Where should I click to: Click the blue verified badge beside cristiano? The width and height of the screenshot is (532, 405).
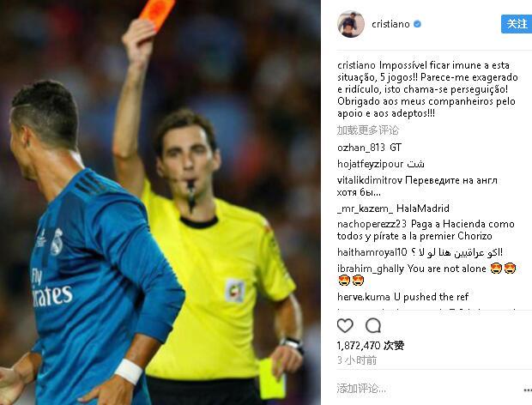pyautogui.click(x=417, y=24)
